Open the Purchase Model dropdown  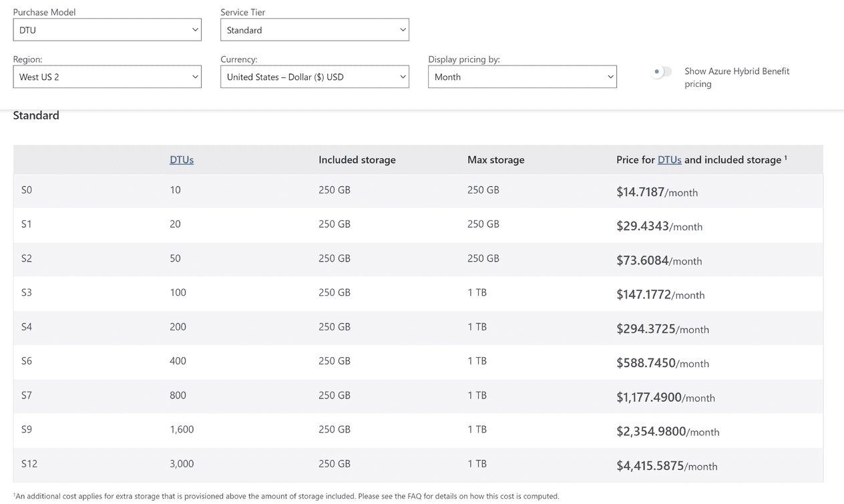point(107,30)
